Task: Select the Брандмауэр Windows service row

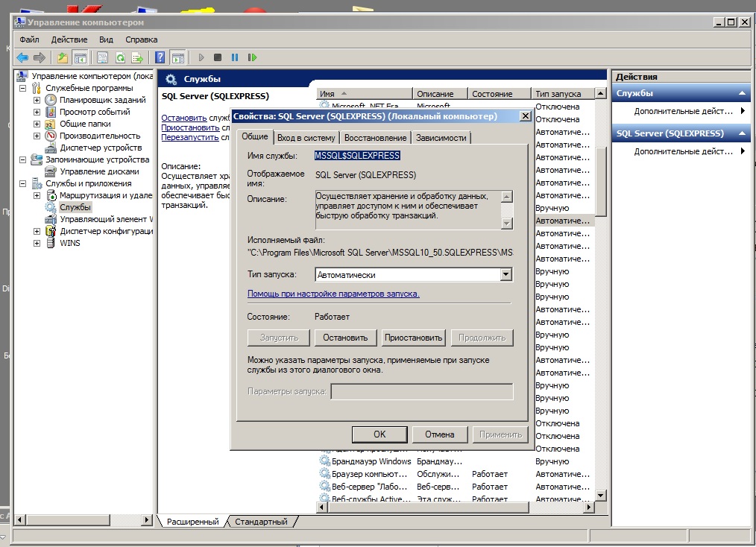Action: 455,461
